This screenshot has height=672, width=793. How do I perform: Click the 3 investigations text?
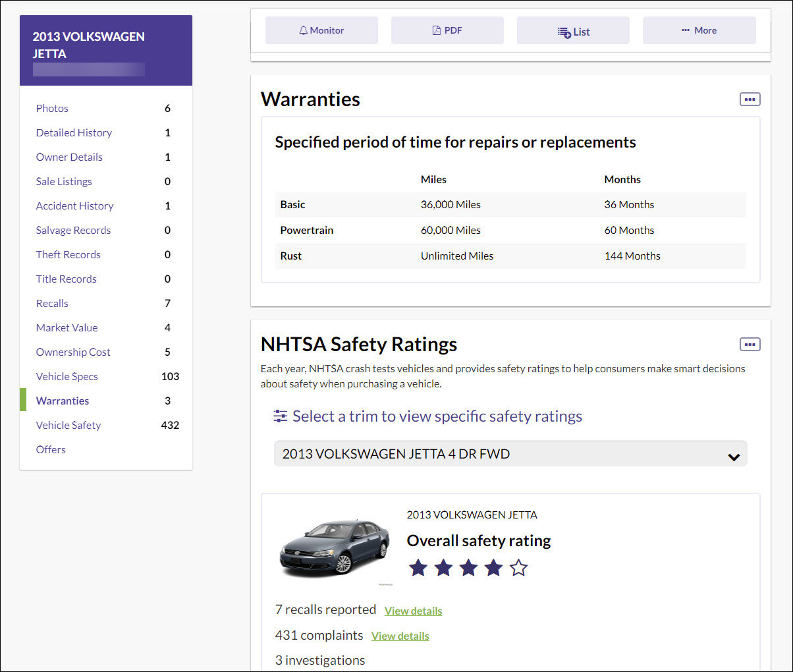click(x=320, y=660)
